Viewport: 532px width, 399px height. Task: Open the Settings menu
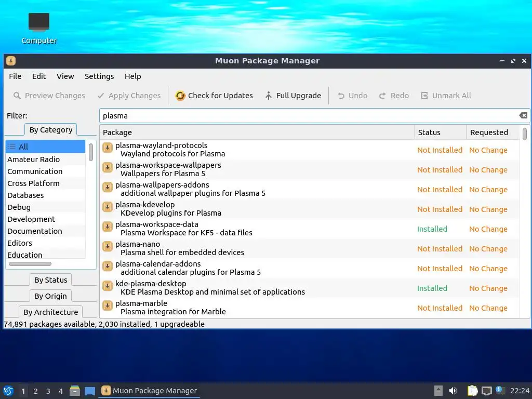click(99, 76)
